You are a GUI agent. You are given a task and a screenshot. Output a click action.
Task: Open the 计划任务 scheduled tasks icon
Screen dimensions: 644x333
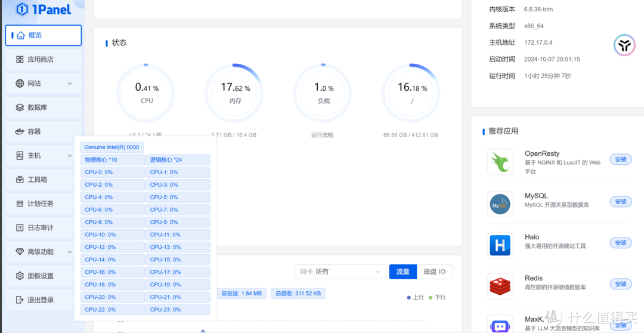coord(20,204)
